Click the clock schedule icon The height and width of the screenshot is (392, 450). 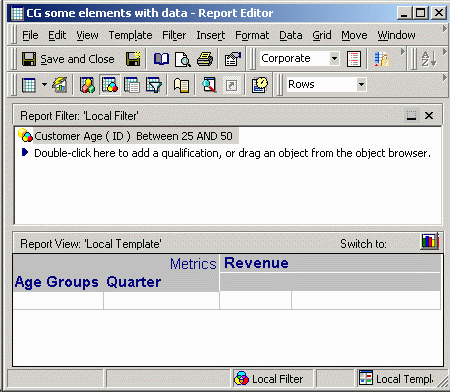pos(259,85)
